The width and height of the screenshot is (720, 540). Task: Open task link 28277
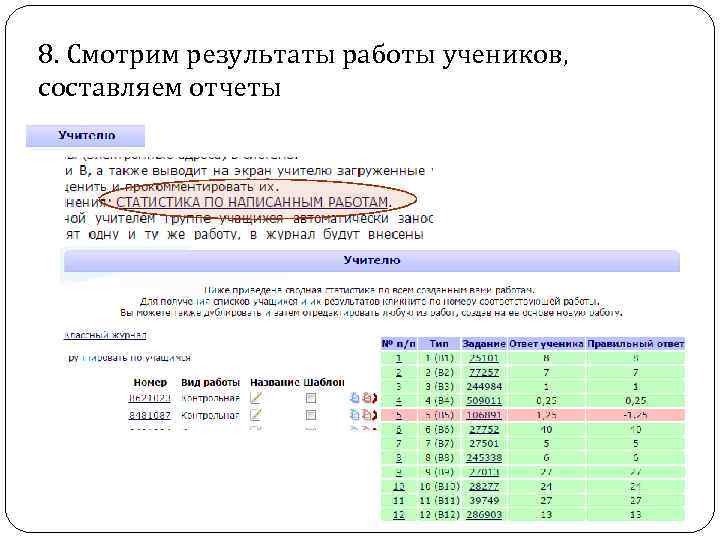(x=484, y=486)
